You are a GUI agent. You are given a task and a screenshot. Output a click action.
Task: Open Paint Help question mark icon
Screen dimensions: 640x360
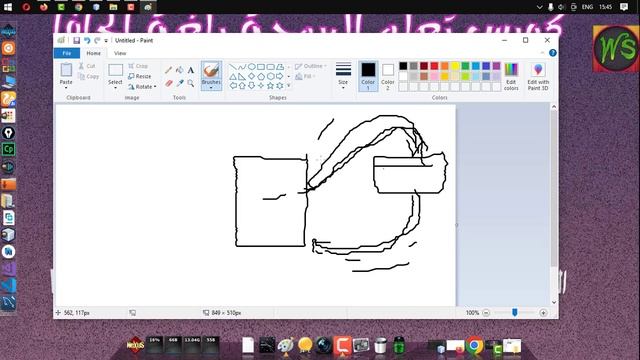pyautogui.click(x=553, y=53)
